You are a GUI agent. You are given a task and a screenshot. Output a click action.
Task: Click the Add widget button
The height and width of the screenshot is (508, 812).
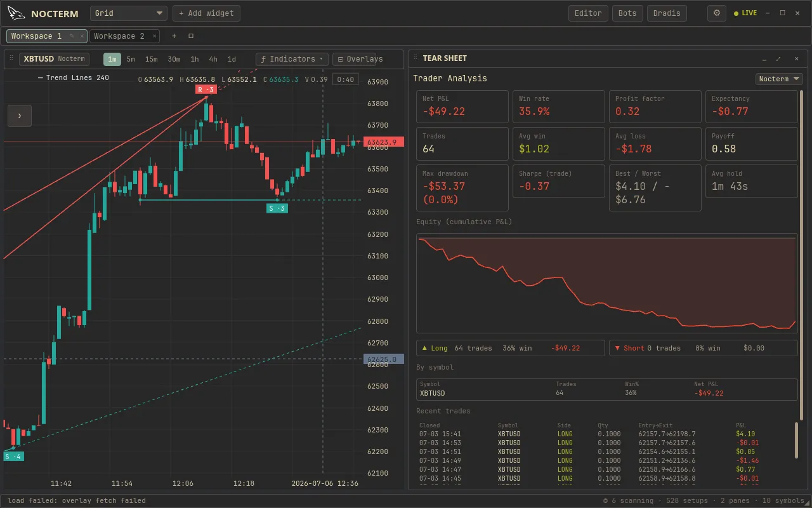207,13
